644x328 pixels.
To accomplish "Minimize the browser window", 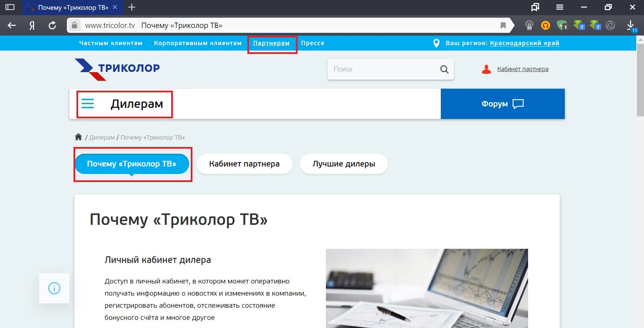I will [584, 7].
